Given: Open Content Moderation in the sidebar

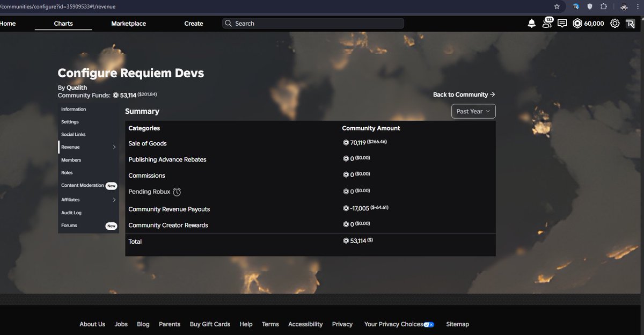Looking at the screenshot, I should pos(83,185).
